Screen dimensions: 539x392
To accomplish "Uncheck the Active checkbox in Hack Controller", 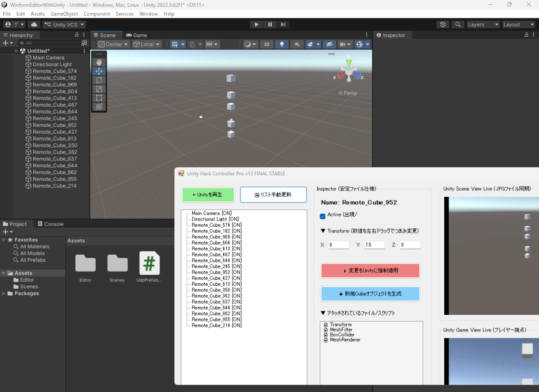I will tap(323, 216).
